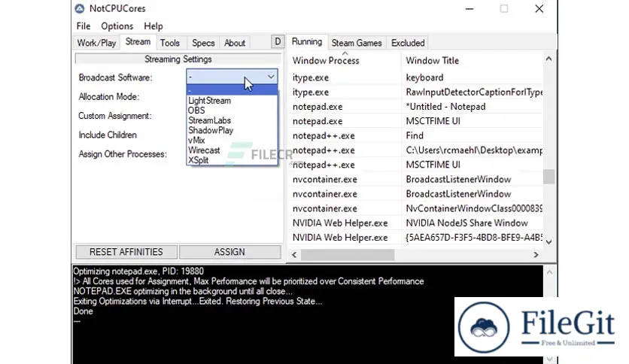Select the itype.exe row titled keyboard
This screenshot has height=364, width=629.
[x=416, y=77]
